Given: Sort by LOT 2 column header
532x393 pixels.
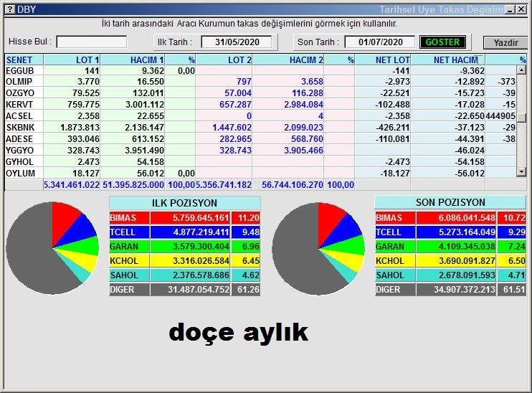Looking at the screenshot, I should (x=224, y=60).
